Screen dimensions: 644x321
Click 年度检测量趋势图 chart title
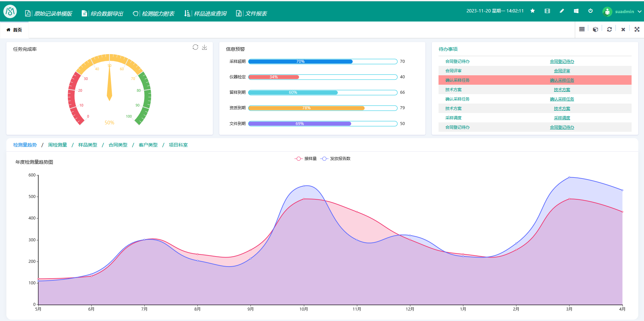34,162
